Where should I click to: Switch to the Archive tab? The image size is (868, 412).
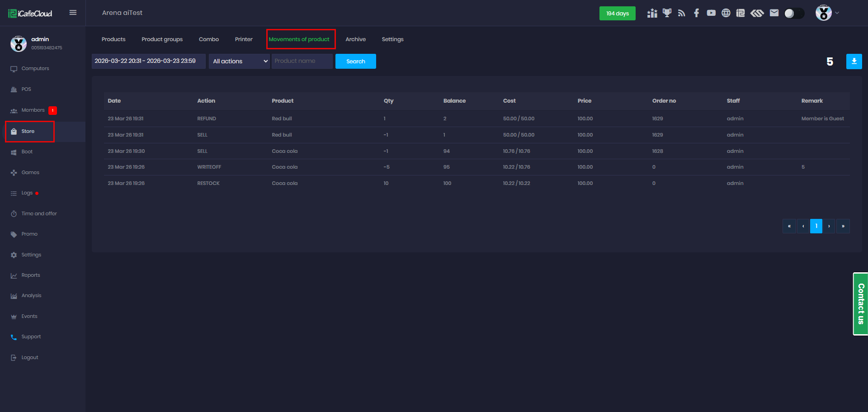coord(355,39)
